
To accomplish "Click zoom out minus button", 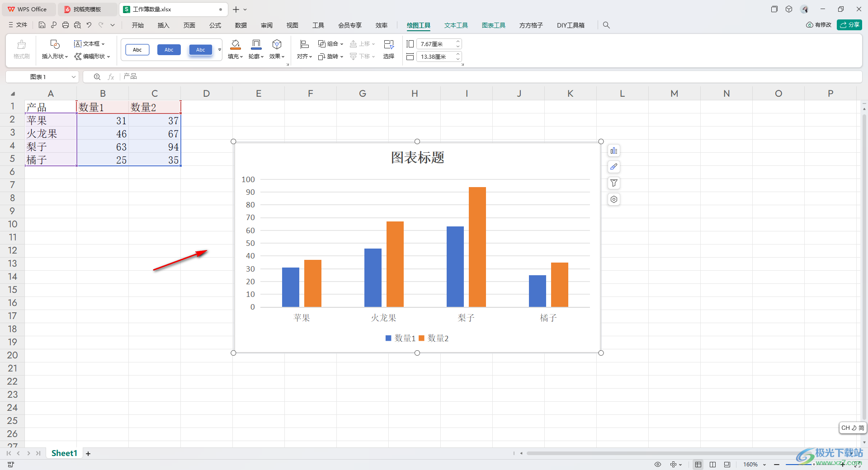I will (776, 465).
